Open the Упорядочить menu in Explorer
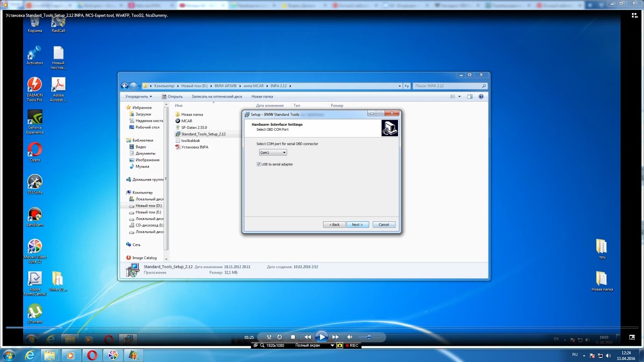Screen dimensions: 644x362 coord(138,97)
